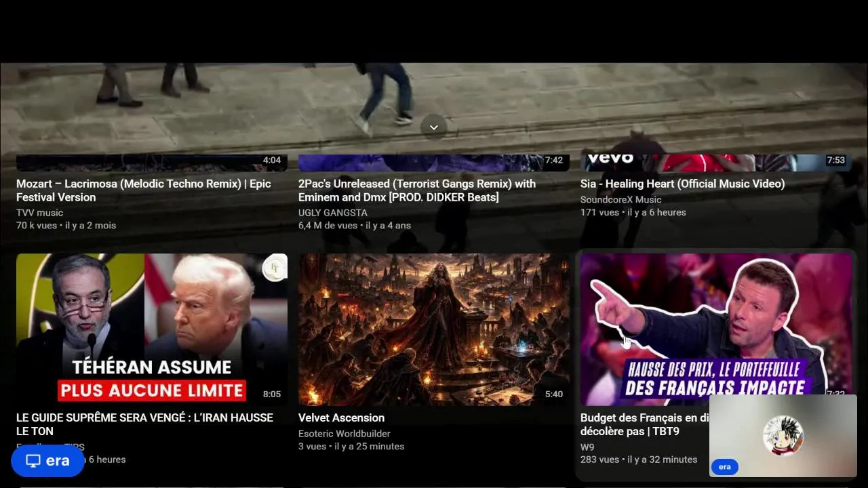This screenshot has height=488, width=868.
Task: Click '171 vues • il y a 6 heures'
Action: [633, 213]
